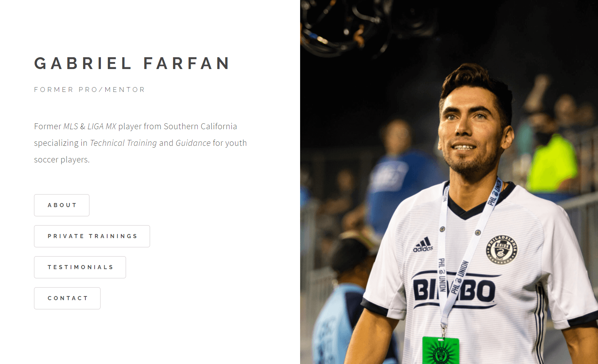Select the italic Technical Training phrase
The image size is (598, 364).
click(x=123, y=143)
